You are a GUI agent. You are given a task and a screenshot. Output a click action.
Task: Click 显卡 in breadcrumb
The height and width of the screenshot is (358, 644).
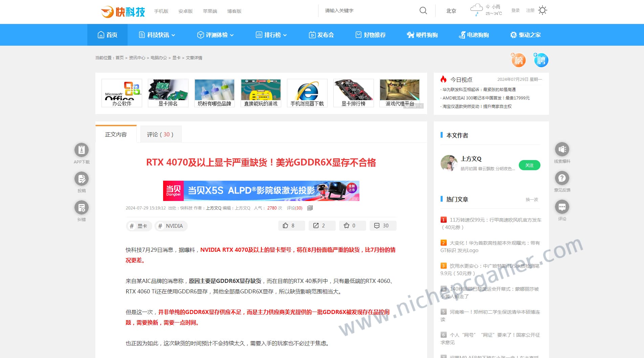coord(176,58)
